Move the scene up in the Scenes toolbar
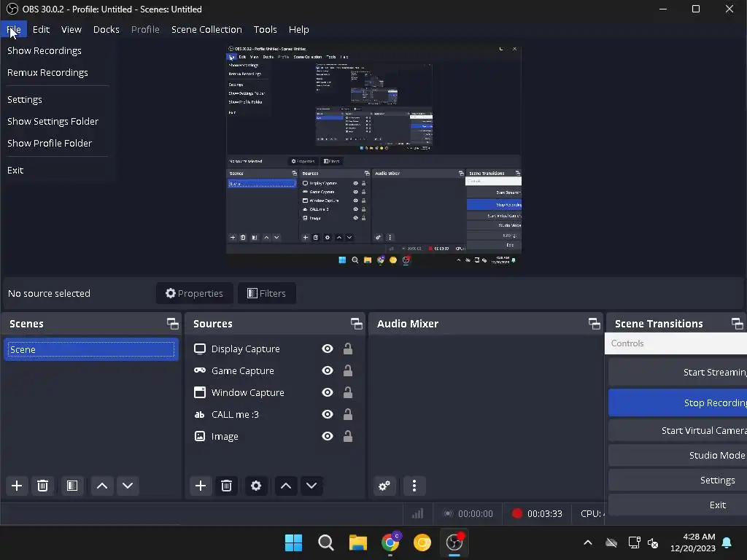 tap(102, 486)
